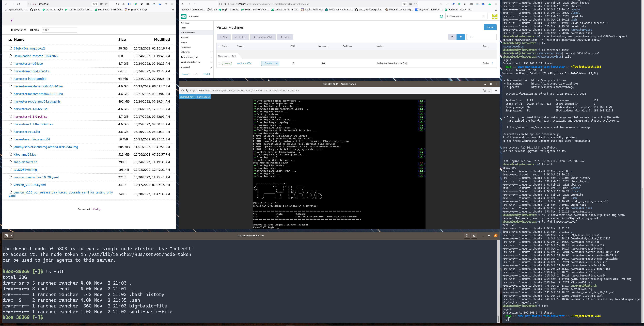Image resolution: width=644 pixels, height=326 pixels.
Task: Toggle the Running VM row selection state checkbox
Action: [219, 63]
